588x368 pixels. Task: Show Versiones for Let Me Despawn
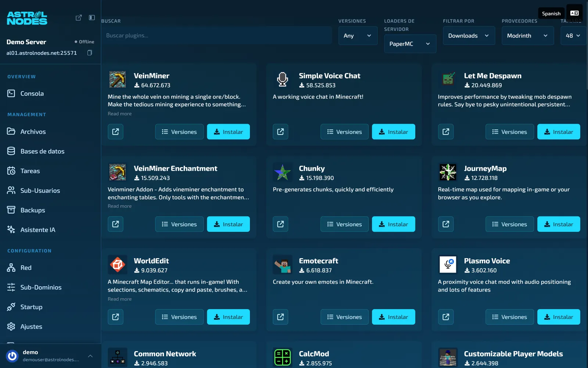pos(510,132)
